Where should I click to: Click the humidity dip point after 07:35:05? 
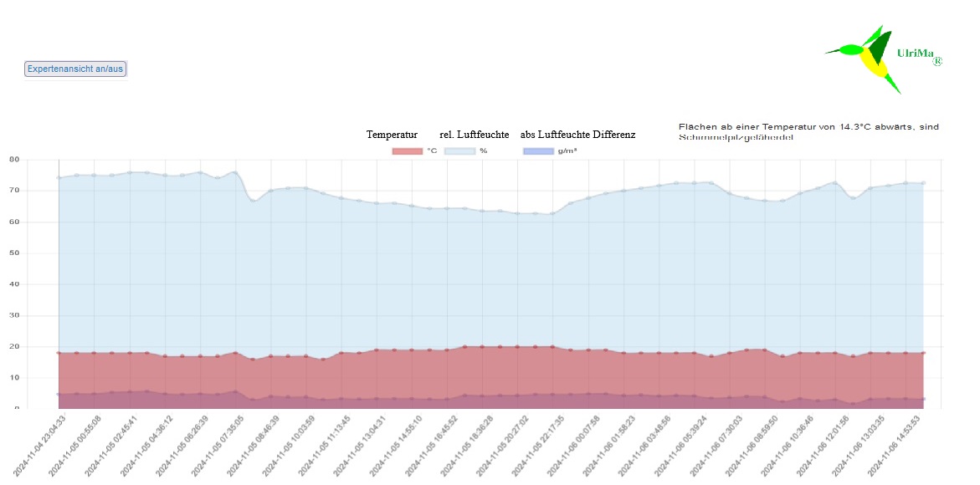pos(254,201)
